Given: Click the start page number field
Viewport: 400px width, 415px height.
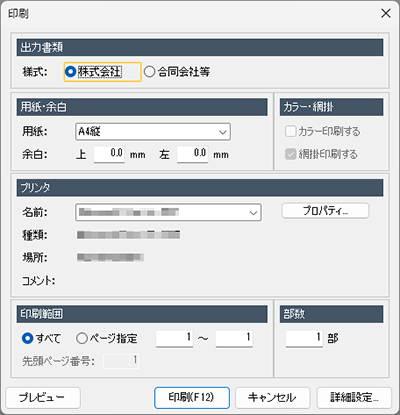Looking at the screenshot, I should 175,339.
